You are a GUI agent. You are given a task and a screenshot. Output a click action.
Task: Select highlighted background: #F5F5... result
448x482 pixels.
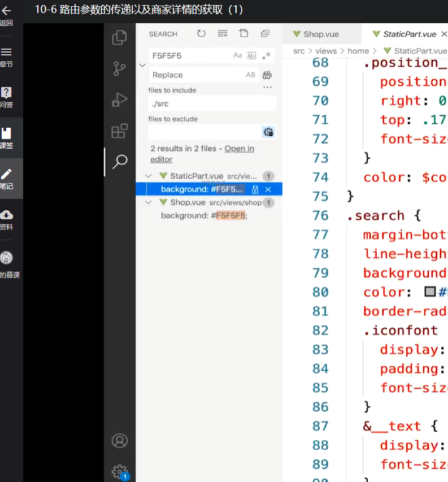click(x=202, y=189)
